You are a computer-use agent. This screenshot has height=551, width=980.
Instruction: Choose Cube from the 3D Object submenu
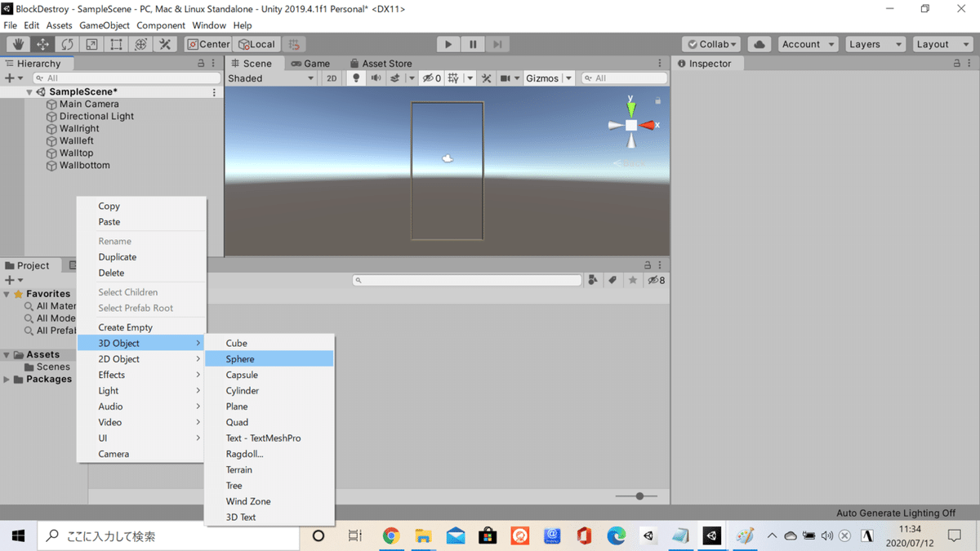(269, 343)
